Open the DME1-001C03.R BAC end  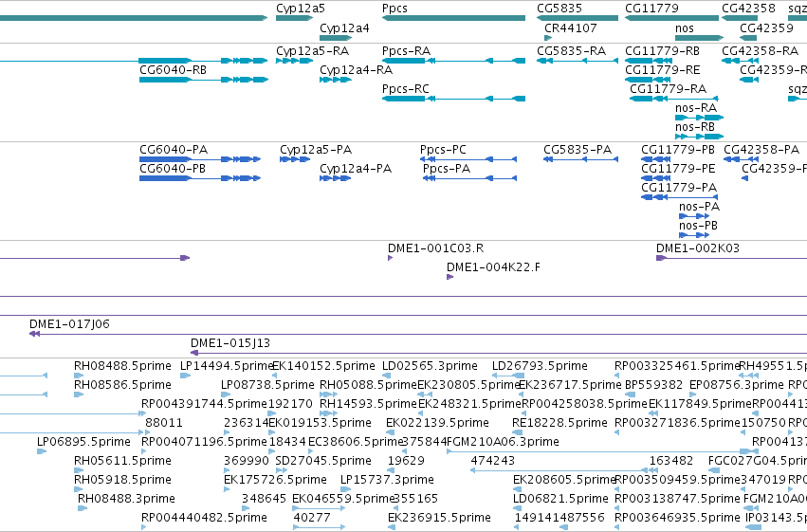pyautogui.click(x=390, y=258)
